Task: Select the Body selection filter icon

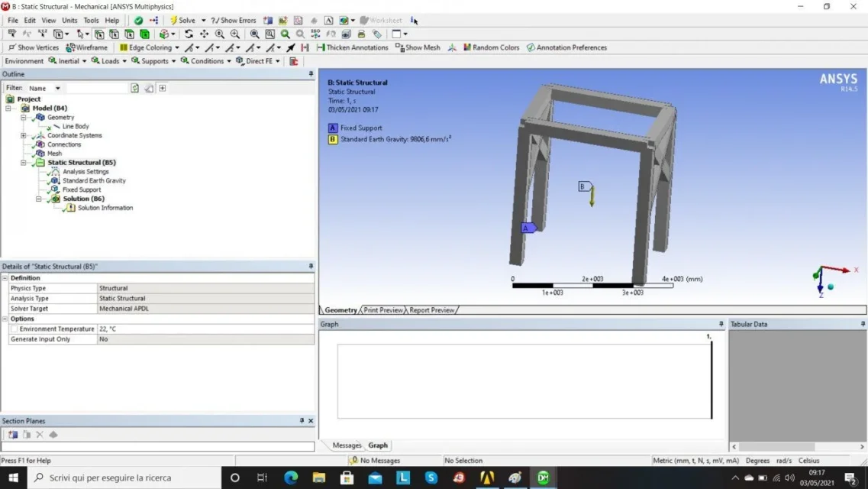Action: tap(144, 34)
